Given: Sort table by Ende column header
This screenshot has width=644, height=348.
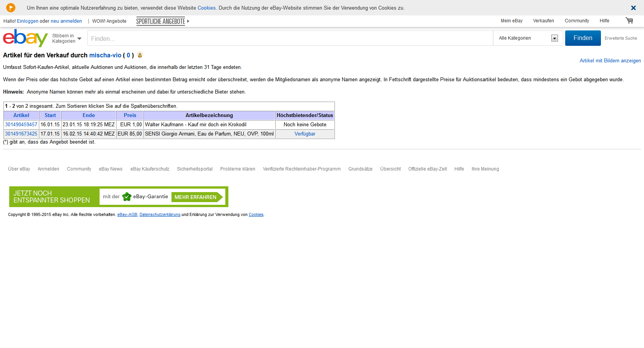Looking at the screenshot, I should [88, 115].
